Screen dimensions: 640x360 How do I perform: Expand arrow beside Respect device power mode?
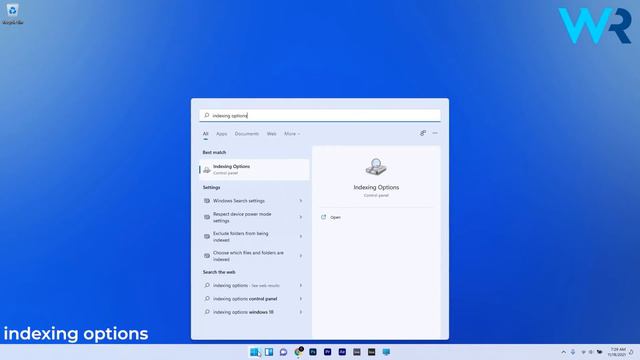coord(301,217)
